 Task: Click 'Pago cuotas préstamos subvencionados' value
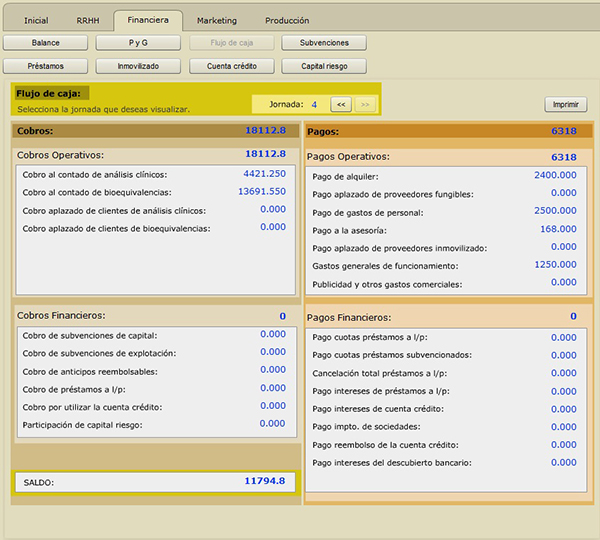[564, 355]
